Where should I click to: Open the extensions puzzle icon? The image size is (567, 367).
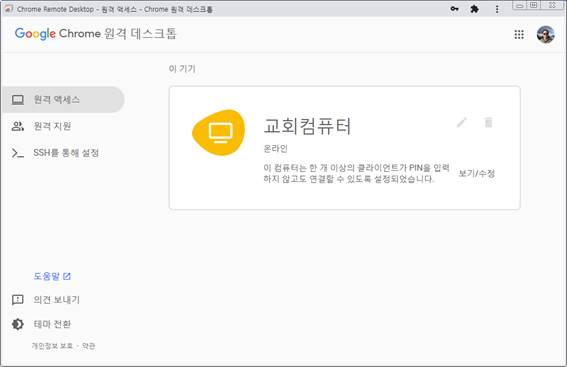(474, 9)
